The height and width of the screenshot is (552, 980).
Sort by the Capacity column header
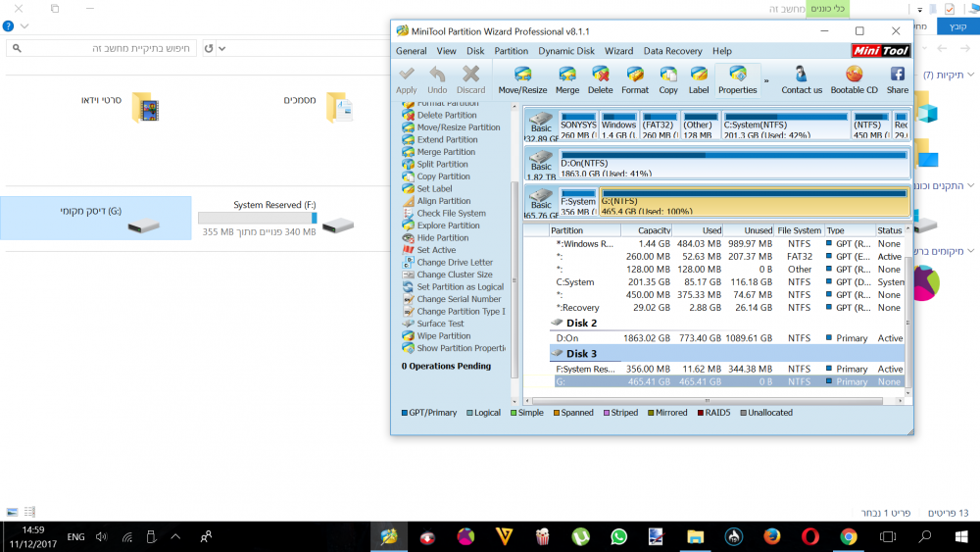[646, 230]
